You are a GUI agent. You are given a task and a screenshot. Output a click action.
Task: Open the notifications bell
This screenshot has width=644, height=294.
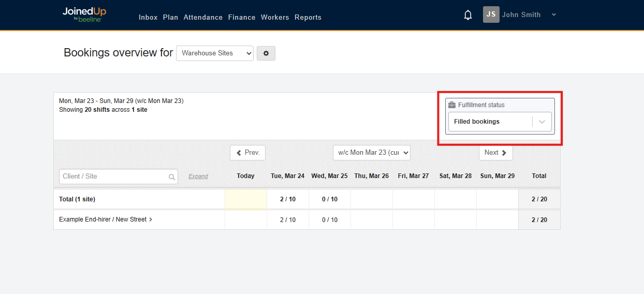coord(468,15)
